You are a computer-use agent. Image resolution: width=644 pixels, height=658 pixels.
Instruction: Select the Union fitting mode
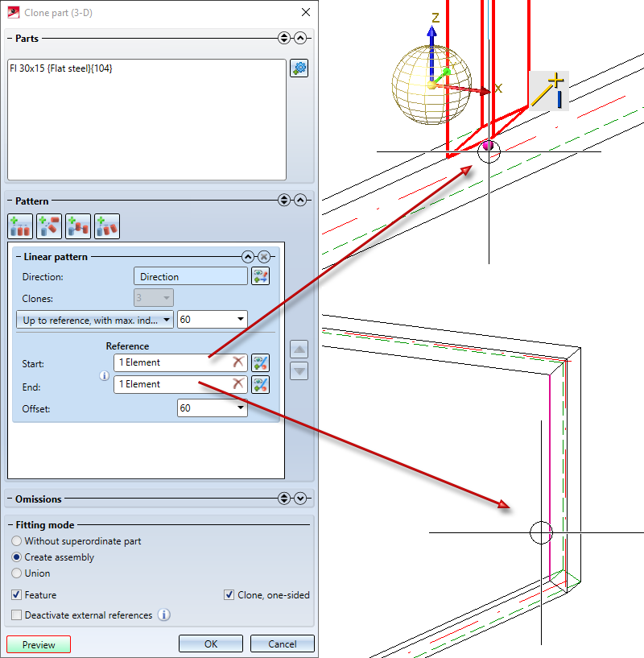(16, 573)
